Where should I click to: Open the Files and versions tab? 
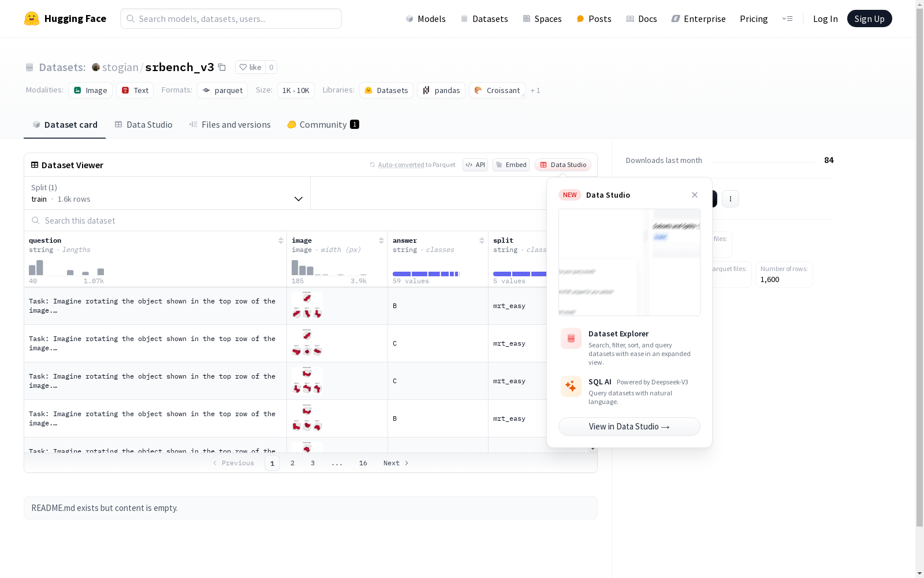point(230,125)
